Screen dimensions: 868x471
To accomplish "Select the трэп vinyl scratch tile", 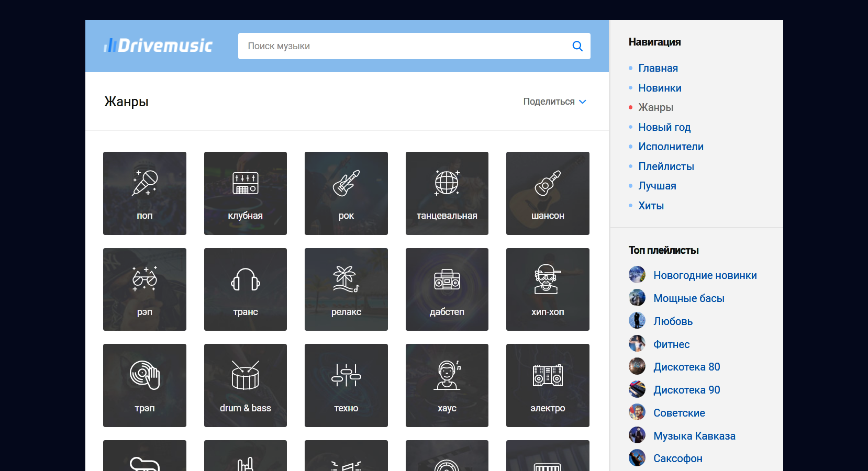I will [x=144, y=385].
